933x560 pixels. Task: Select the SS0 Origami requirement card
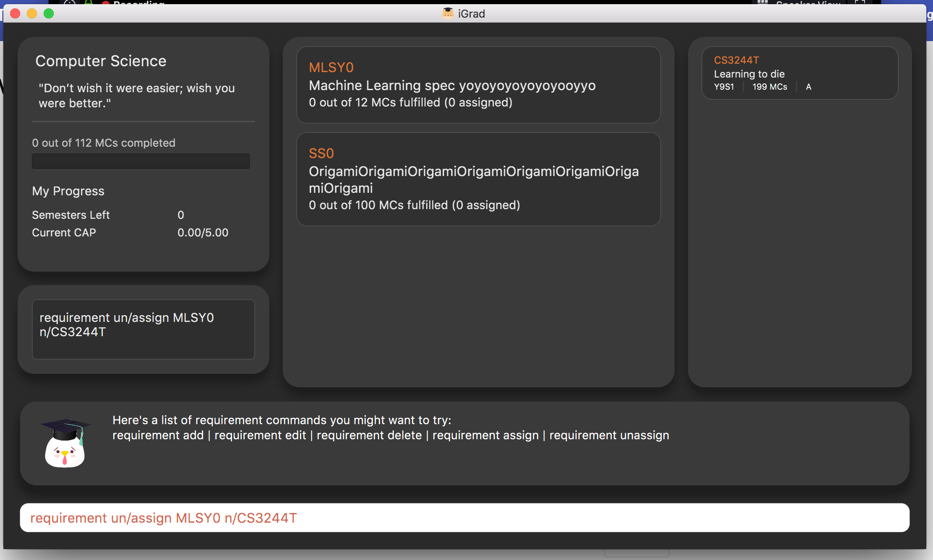478,179
